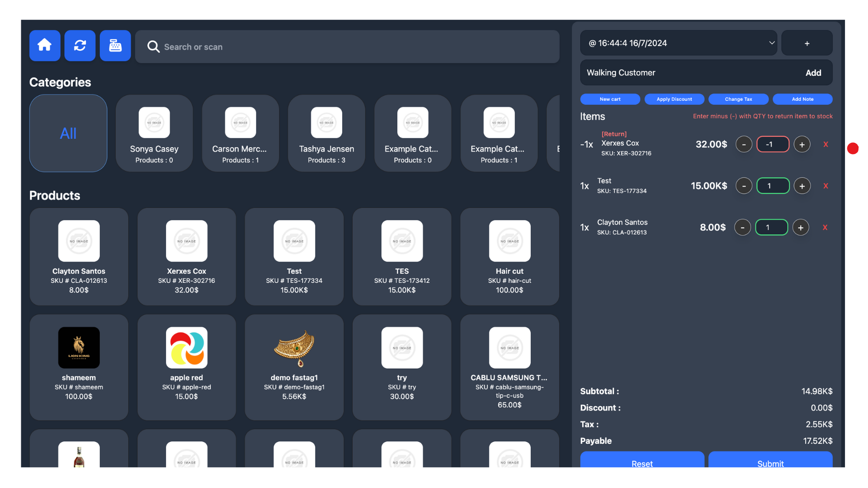868x488 pixels.
Task: Remove the Test item from cart
Action: pyautogui.click(x=826, y=186)
